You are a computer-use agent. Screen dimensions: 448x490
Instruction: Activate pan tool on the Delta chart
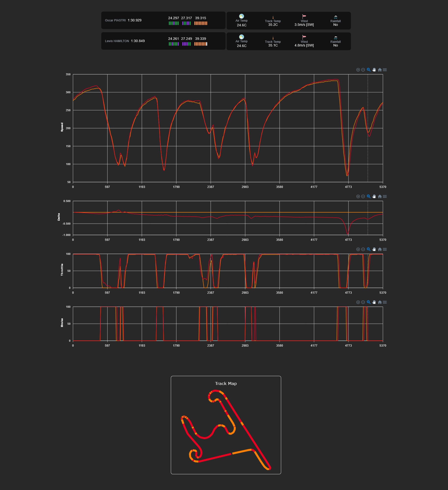(374, 197)
